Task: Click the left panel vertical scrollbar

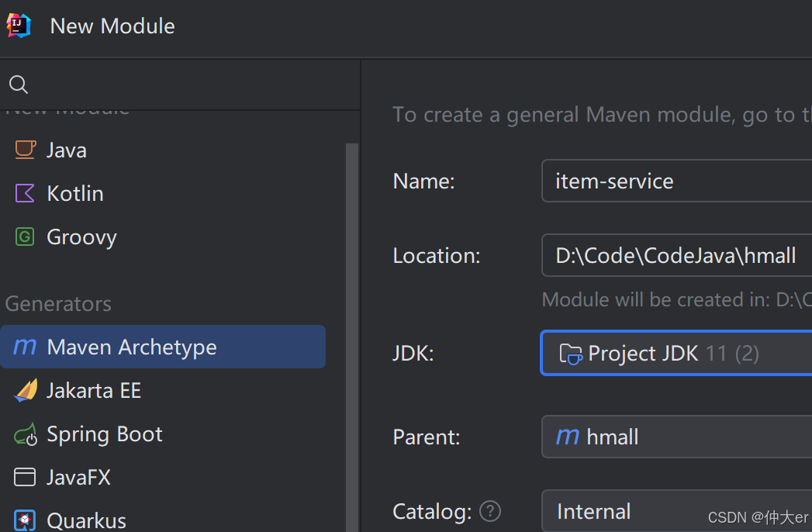Action: 352,337
